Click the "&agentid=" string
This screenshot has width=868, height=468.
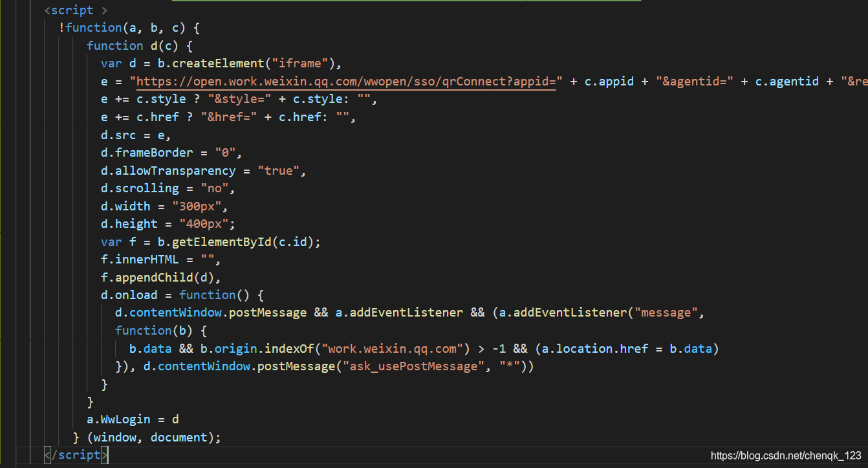(695, 82)
